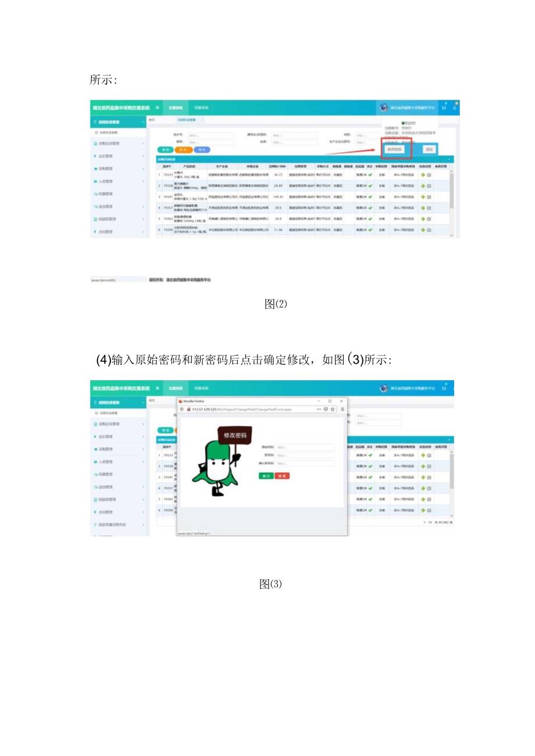Toggle the status checkmark for product 79362

point(370,217)
